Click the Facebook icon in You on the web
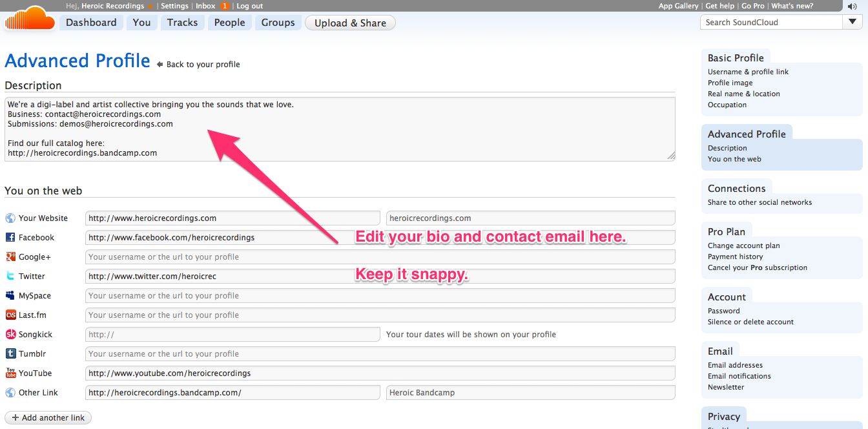Screen dimensions: 868x429 click(10, 238)
